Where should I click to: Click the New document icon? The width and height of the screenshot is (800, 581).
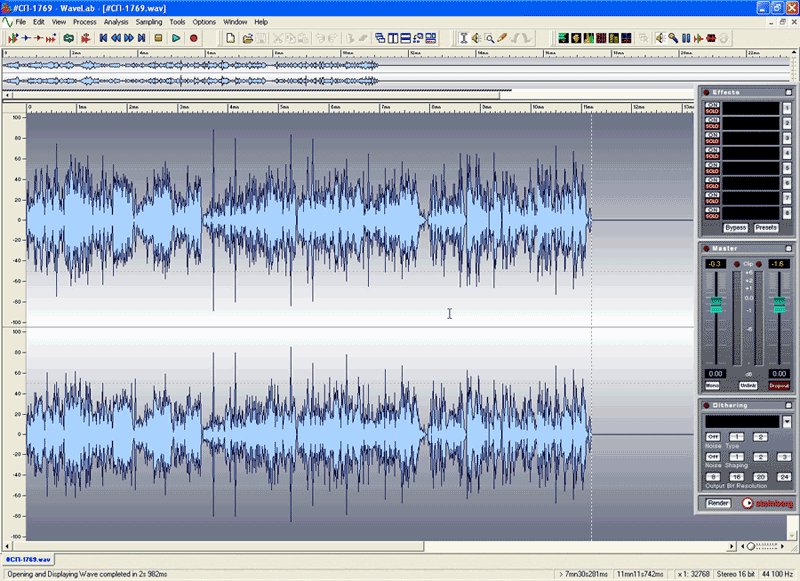230,38
